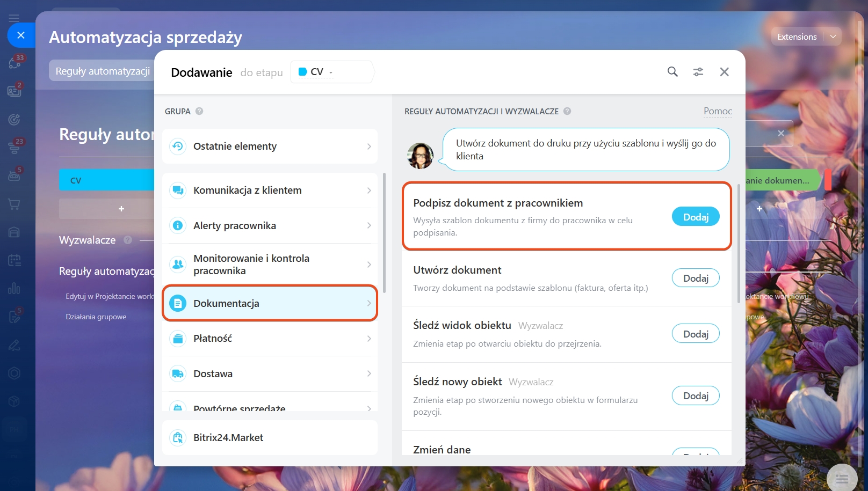
Task: Click the Ostatnie elementy history icon
Action: [178, 146]
